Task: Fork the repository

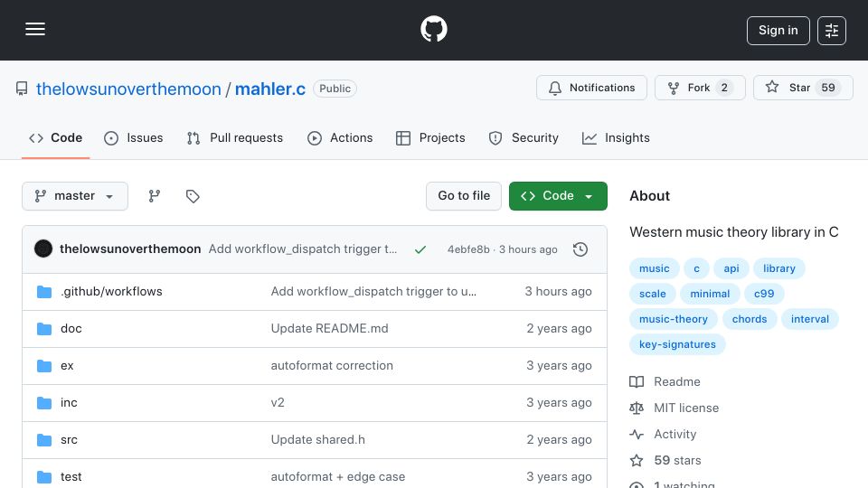Action: 700,88
